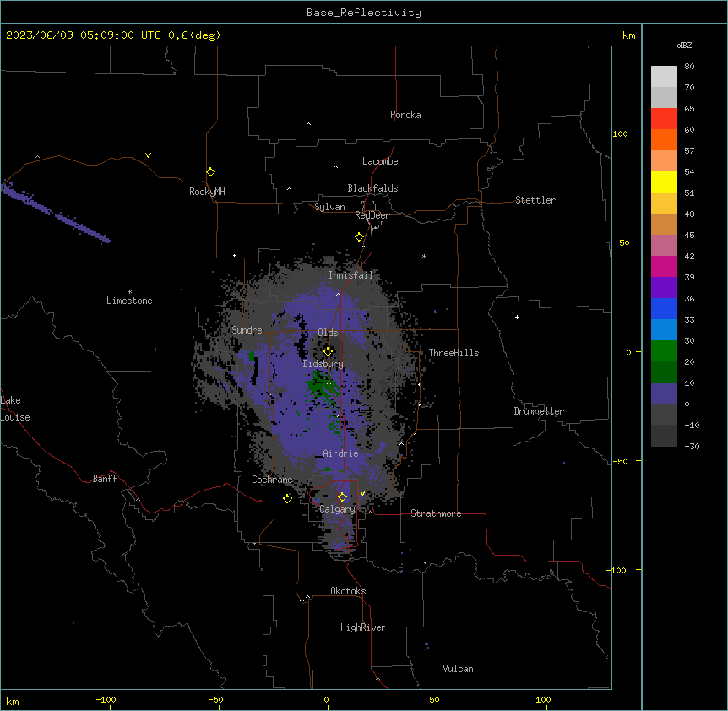Select the Lacombe city label
The image size is (728, 711).
coord(380,161)
